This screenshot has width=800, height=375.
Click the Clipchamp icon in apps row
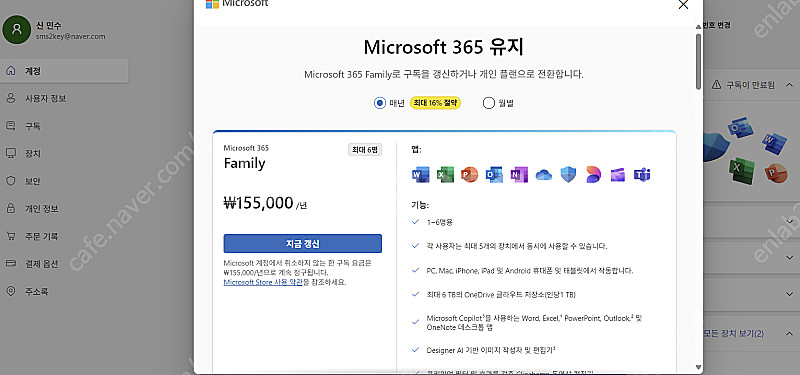click(617, 175)
